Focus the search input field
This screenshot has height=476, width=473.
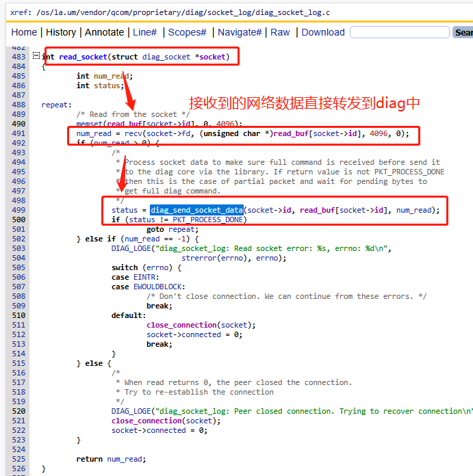click(400, 32)
